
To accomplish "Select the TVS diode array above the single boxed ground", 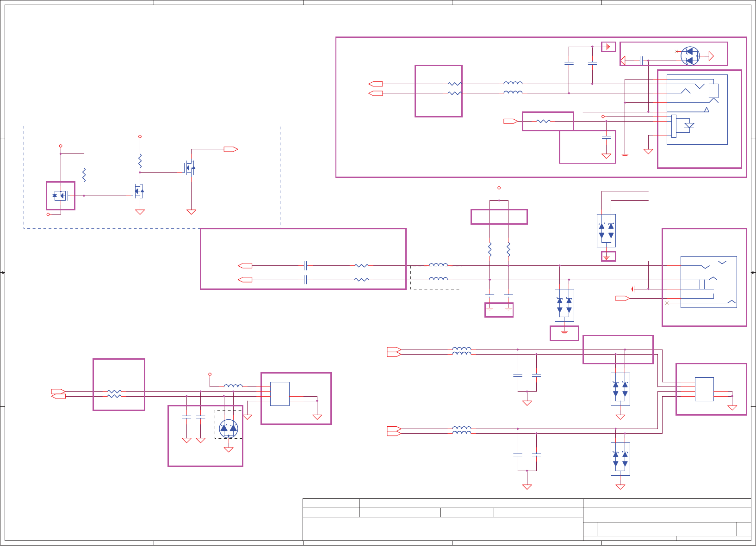I will [x=564, y=305].
